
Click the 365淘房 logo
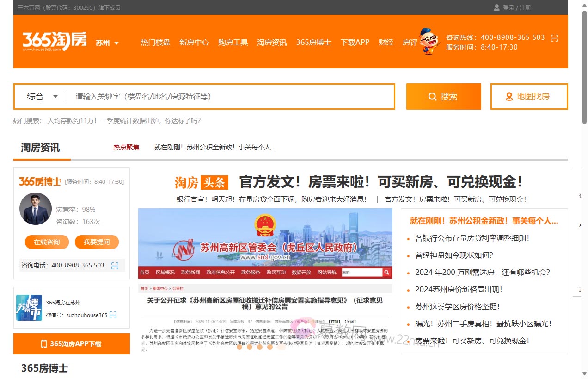55,42
